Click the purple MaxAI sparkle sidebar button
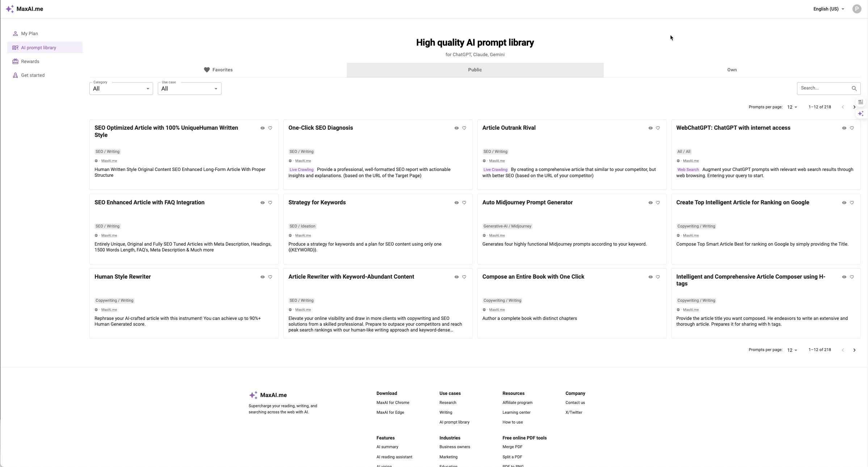Screen dimensions: 868x467 (x=861, y=114)
